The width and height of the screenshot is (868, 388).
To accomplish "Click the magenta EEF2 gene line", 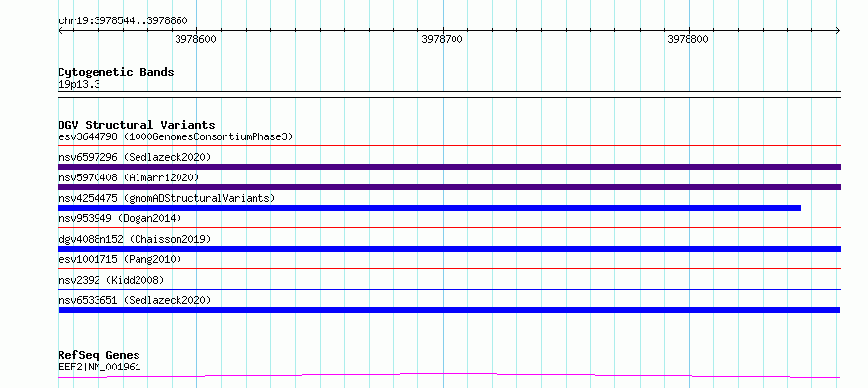I will click(449, 376).
